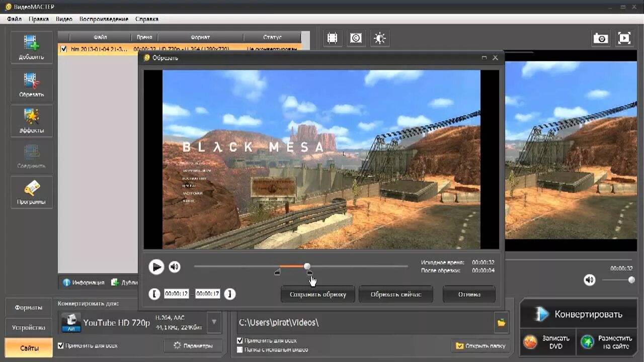Click the crop frame icon above preview
The width and height of the screenshot is (644, 362).
[x=332, y=38]
